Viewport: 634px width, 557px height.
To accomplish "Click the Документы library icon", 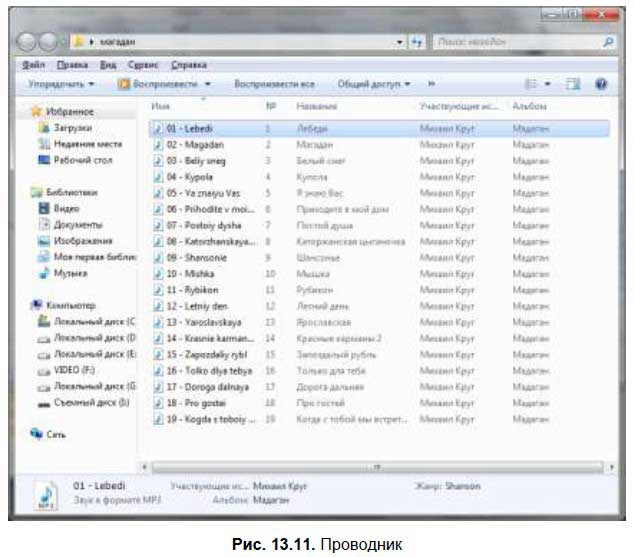I will tap(44, 224).
